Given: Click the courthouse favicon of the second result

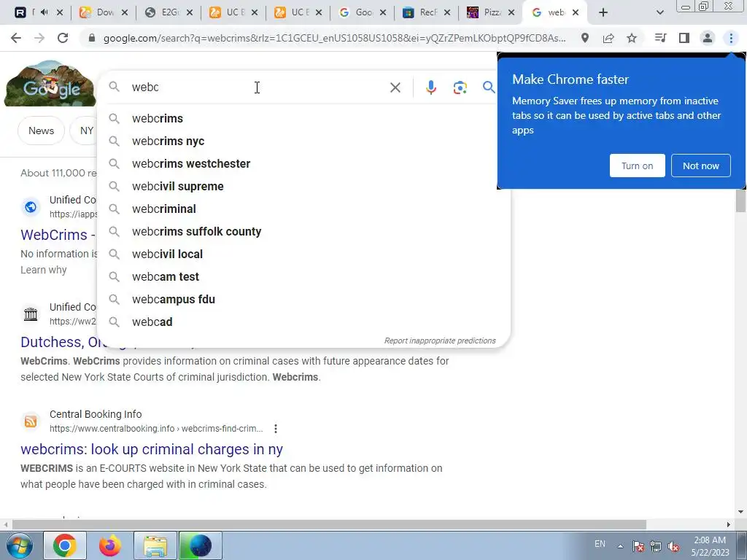Looking at the screenshot, I should (31, 314).
